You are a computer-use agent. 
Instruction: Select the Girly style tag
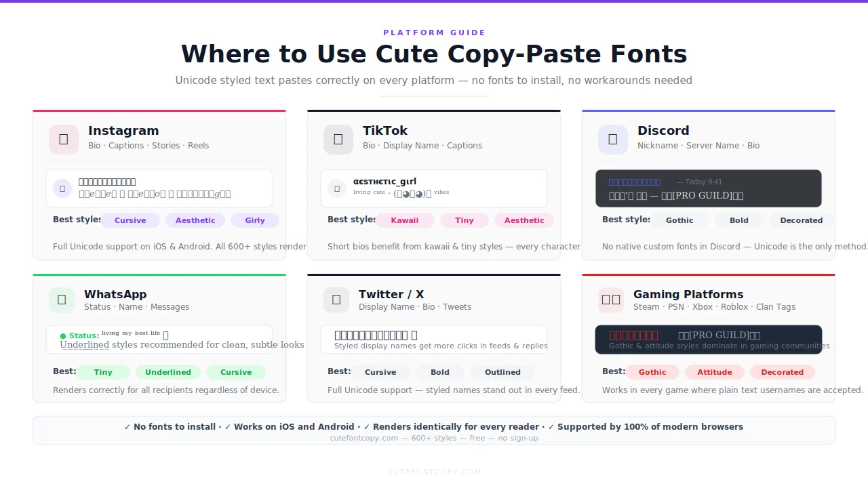[x=255, y=220]
